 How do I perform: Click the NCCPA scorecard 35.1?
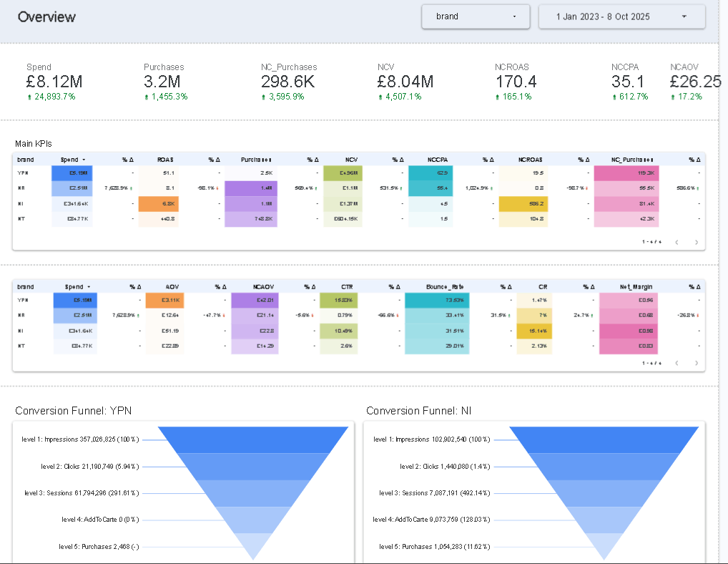628,82
